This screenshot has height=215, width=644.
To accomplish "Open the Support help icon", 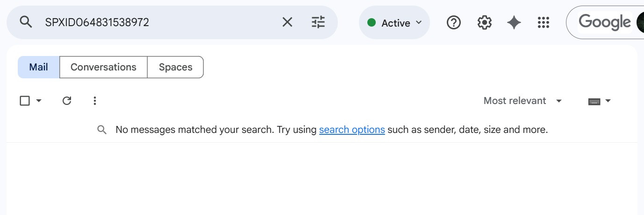I will (x=454, y=22).
